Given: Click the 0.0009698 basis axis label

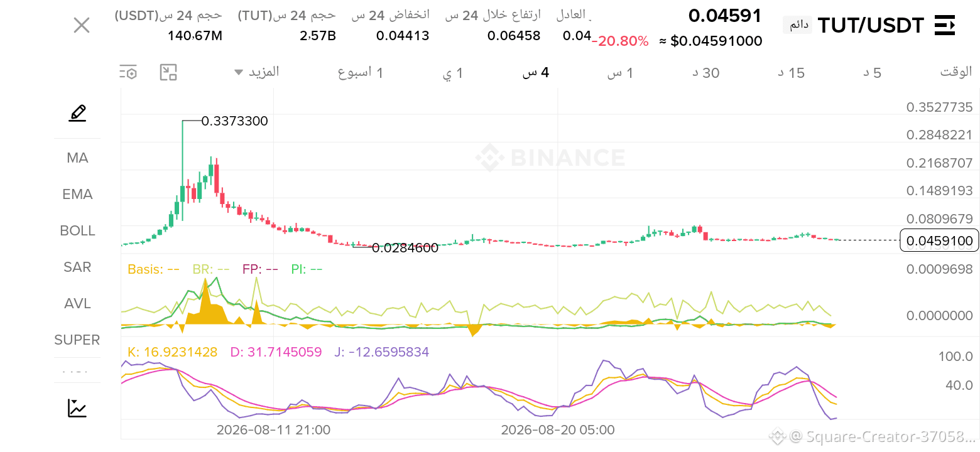Looking at the screenshot, I should point(939,269).
